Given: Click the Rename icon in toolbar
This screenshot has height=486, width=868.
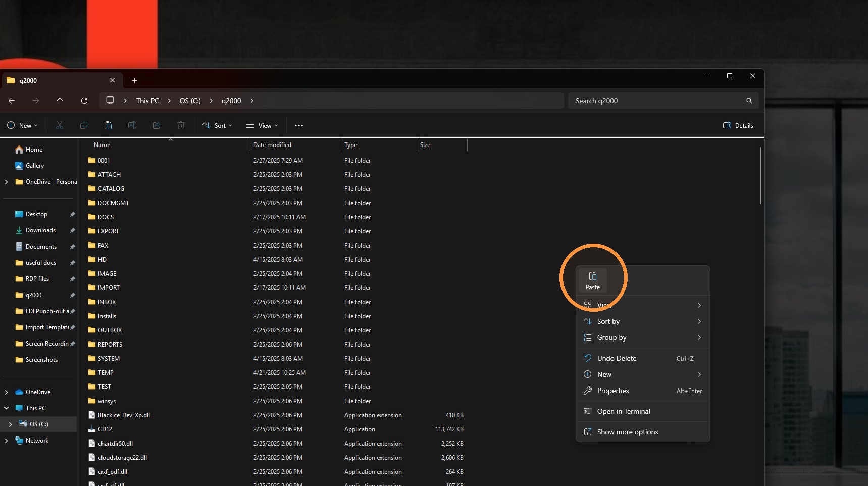Looking at the screenshot, I should 132,125.
